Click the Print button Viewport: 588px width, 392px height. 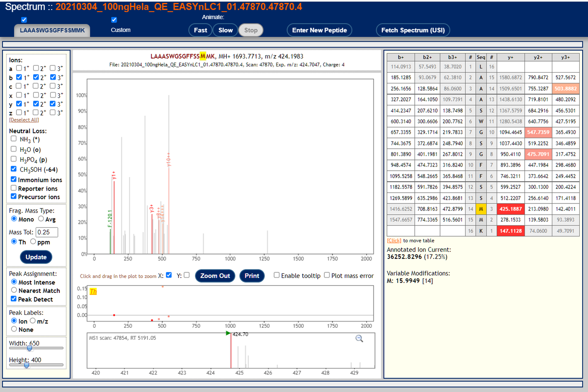pos(252,276)
